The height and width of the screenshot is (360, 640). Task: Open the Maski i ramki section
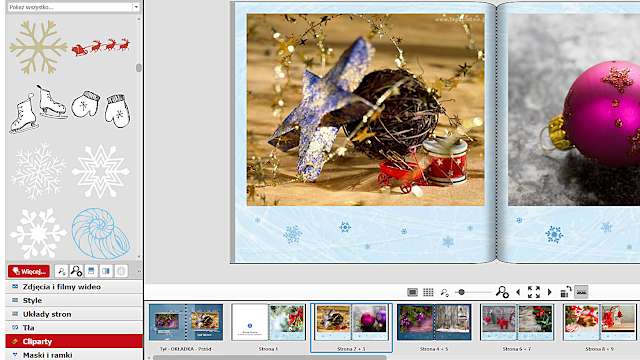click(74, 355)
